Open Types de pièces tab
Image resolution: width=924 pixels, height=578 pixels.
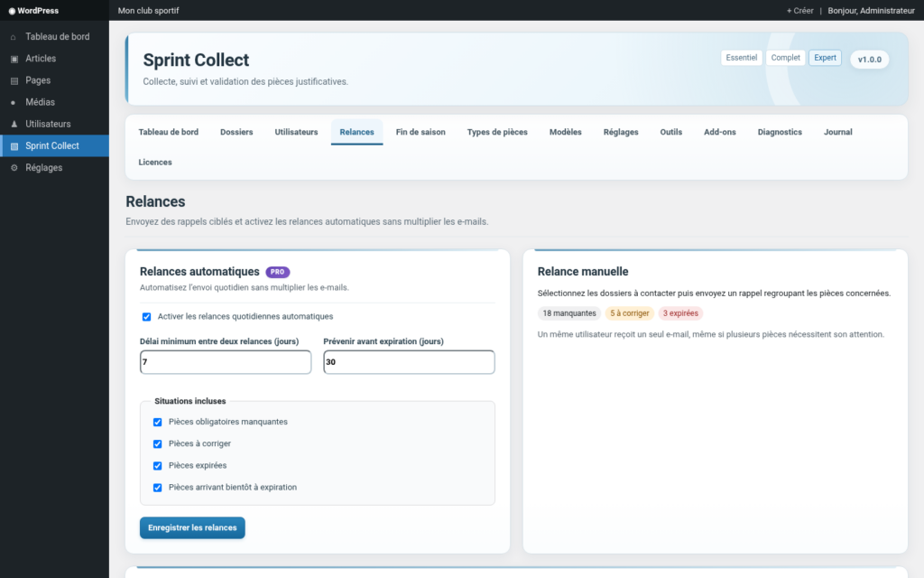(x=497, y=132)
